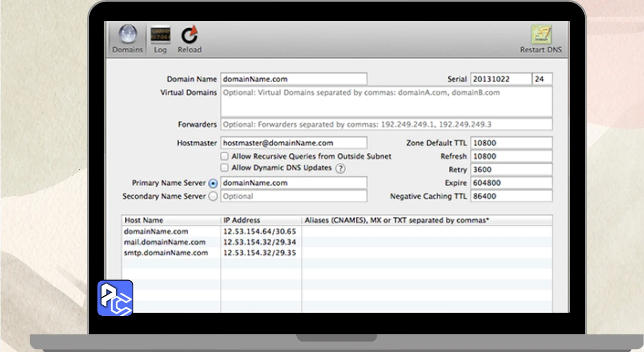Click the Hostmaster email field
This screenshot has width=644, height=352.
pos(293,143)
